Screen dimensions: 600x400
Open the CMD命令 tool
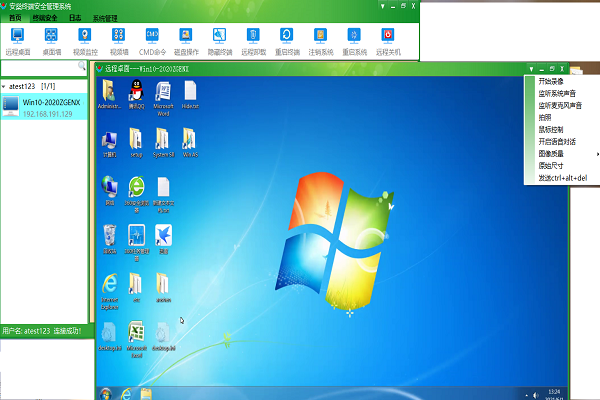(152, 42)
